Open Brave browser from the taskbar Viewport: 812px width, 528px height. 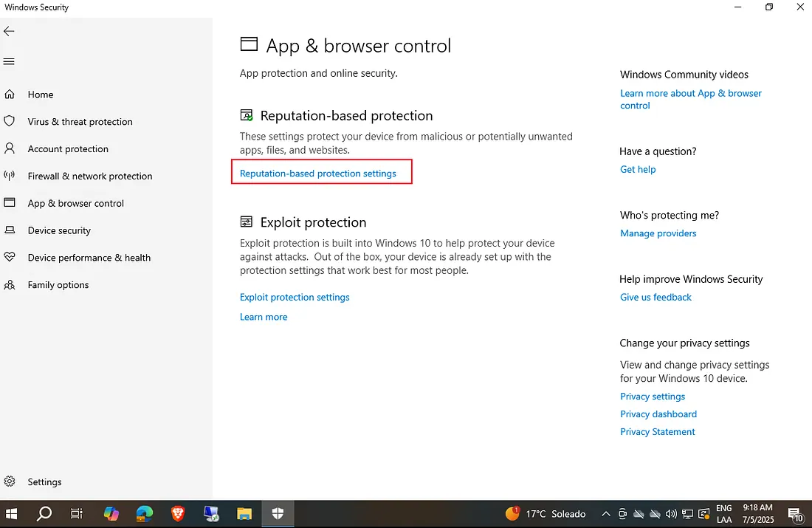tap(178, 514)
